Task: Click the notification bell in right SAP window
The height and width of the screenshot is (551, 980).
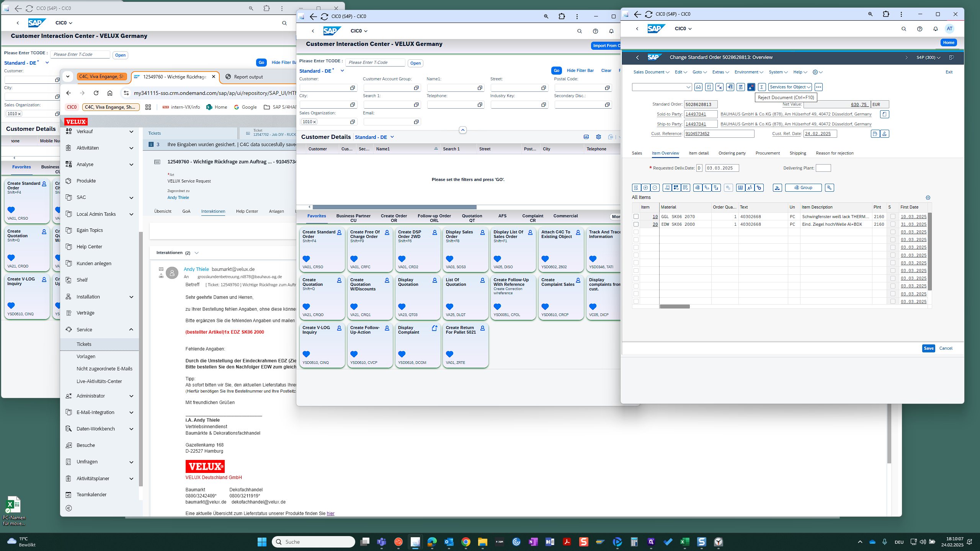Action: [x=935, y=29]
